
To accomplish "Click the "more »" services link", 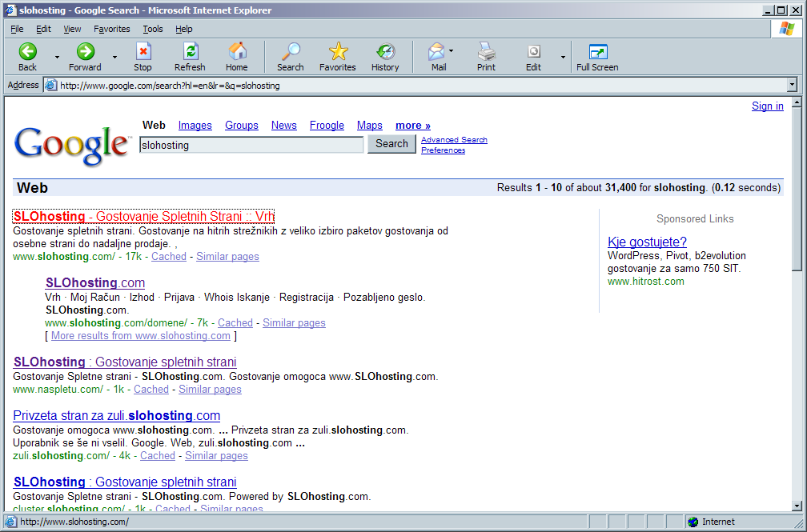I will pos(413,125).
